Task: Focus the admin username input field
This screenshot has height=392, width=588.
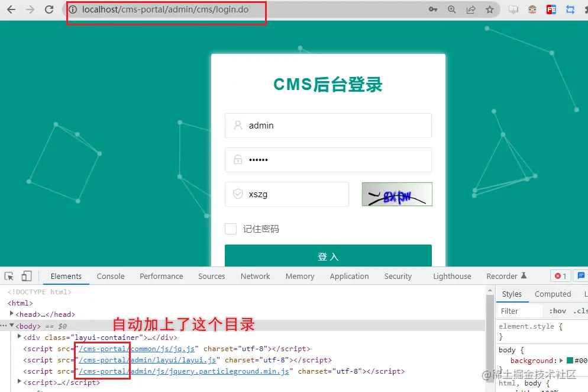Action: coord(328,126)
